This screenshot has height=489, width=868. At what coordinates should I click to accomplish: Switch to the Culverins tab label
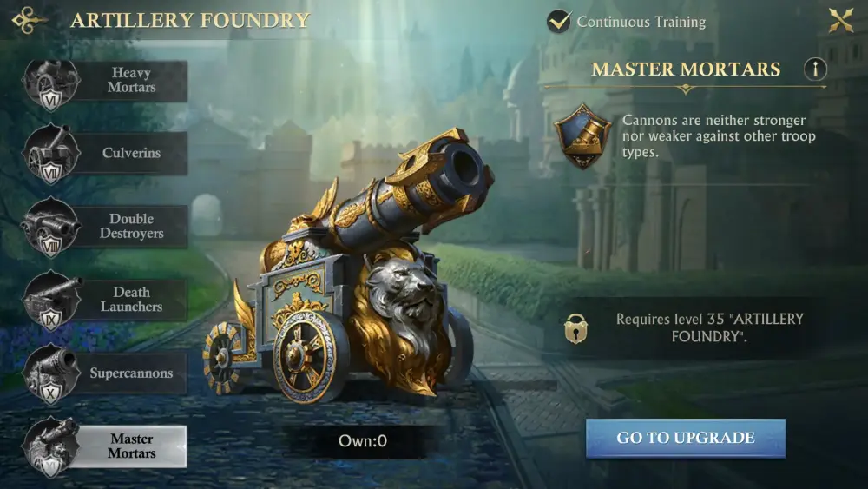[x=131, y=153]
